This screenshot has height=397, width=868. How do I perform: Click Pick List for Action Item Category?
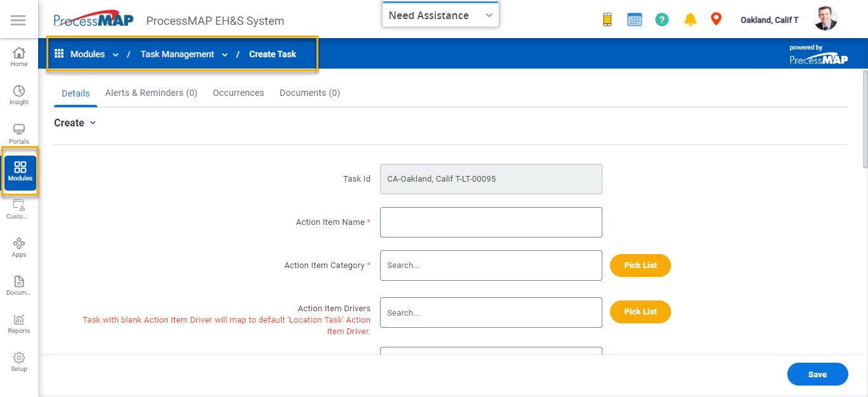click(x=641, y=265)
